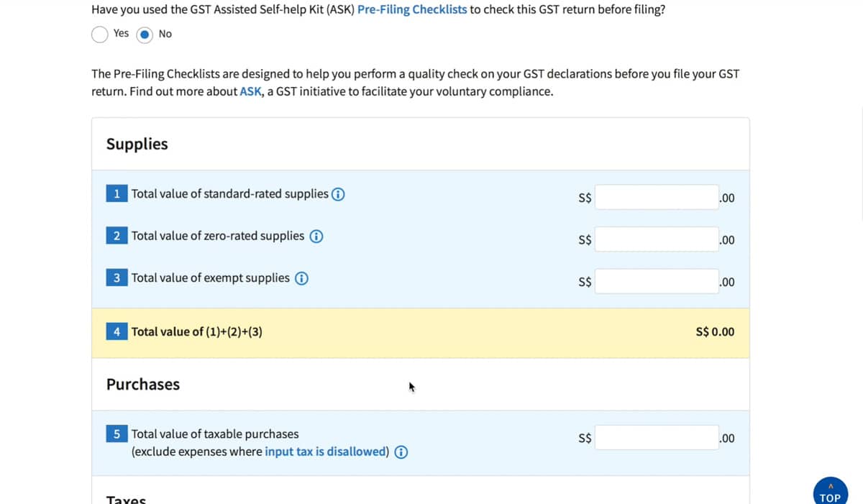Open the input tax is disallowed link
Screen dimensions: 863x504
click(x=327, y=452)
